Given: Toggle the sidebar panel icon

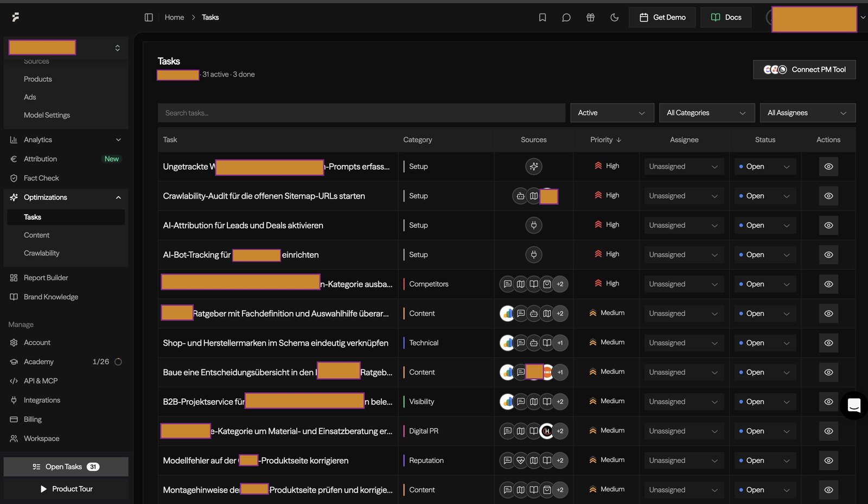Looking at the screenshot, I should [149, 17].
